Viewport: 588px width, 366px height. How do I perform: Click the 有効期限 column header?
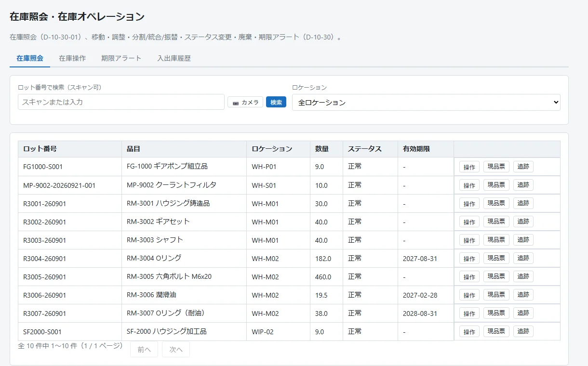coord(426,149)
